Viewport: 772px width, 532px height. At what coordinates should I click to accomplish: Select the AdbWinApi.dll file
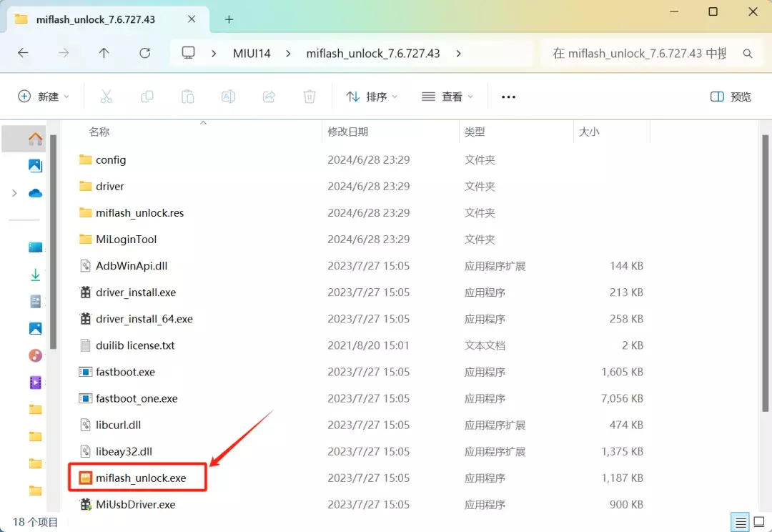click(x=132, y=266)
